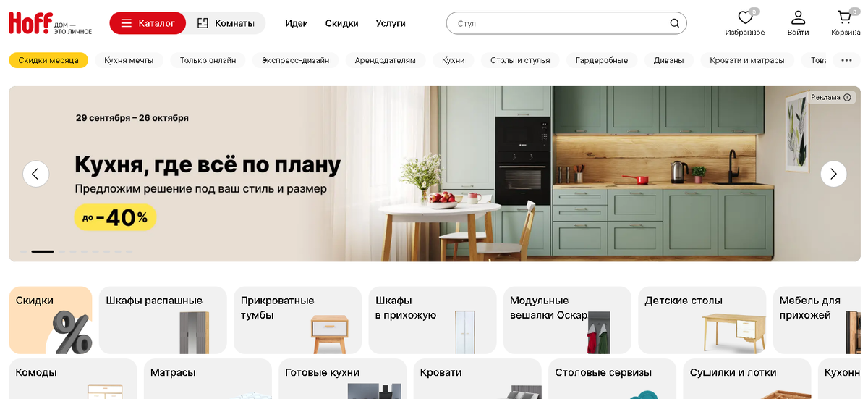Select the Диваны category chip
This screenshot has width=868, height=399.
669,60
